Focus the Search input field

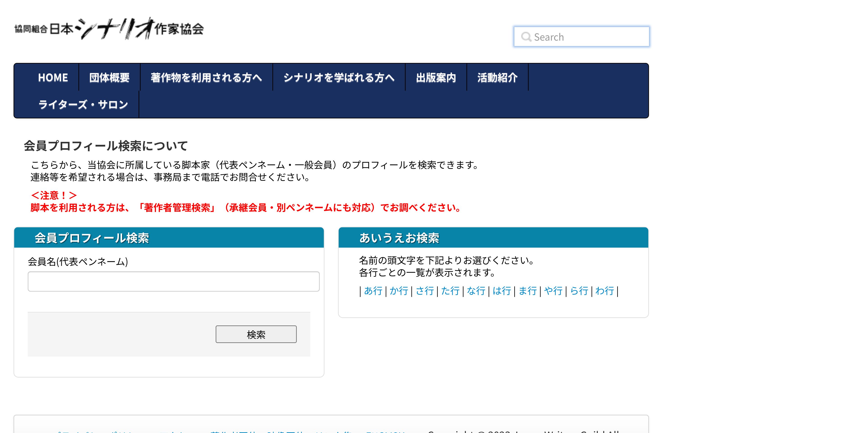(x=581, y=37)
